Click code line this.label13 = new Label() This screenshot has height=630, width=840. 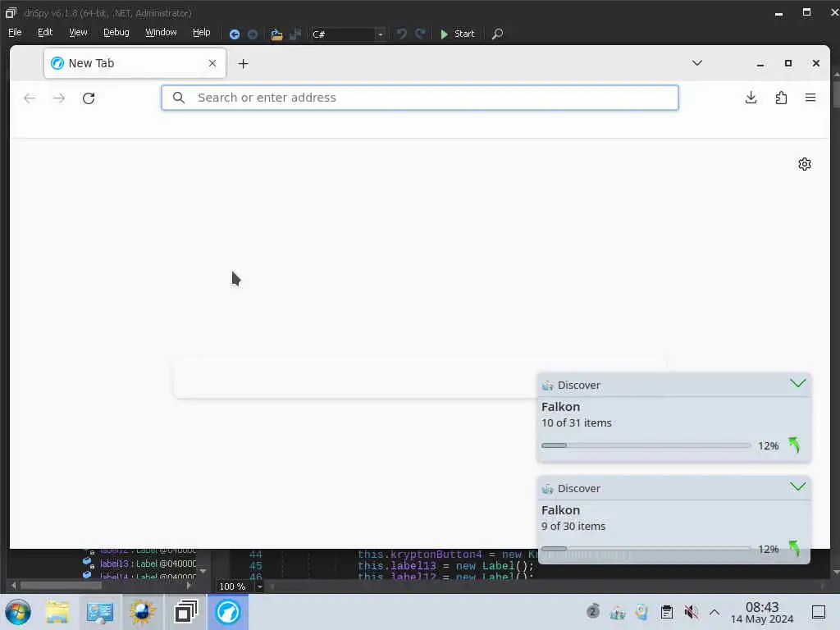445,566
